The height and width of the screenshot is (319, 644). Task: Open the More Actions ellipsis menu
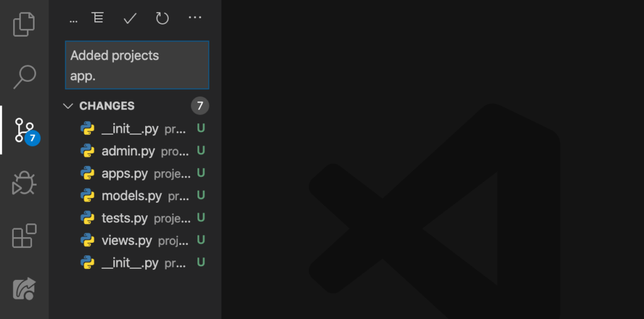195,18
